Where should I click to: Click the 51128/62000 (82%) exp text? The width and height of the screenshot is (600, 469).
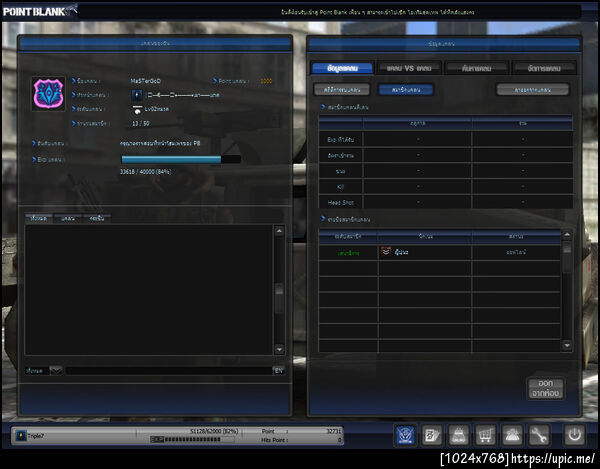(x=214, y=431)
